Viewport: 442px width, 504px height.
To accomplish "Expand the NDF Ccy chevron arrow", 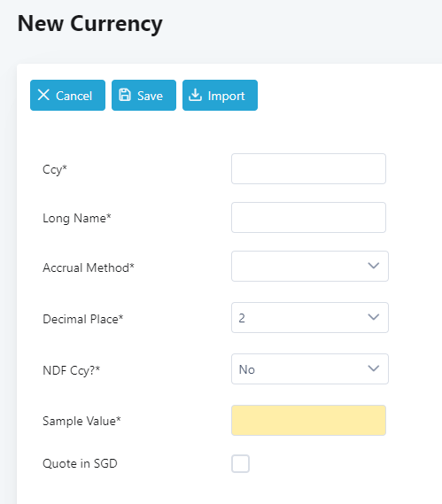I will pyautogui.click(x=373, y=368).
